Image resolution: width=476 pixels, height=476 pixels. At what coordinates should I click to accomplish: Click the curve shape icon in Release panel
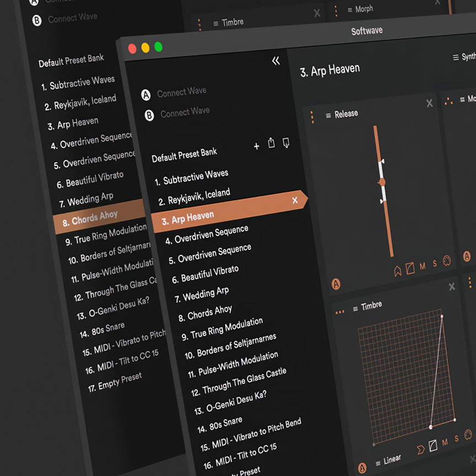click(410, 268)
